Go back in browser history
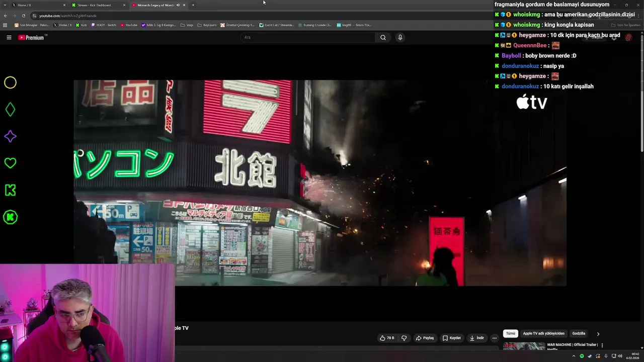Screen dimensions: 644x362 pos(6,16)
